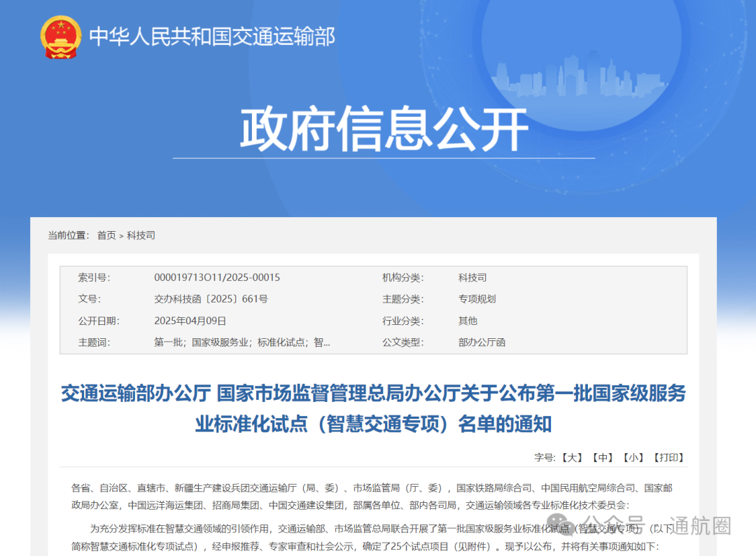Click the 主题分类 value 专项规划
756x556 pixels.
tap(479, 298)
